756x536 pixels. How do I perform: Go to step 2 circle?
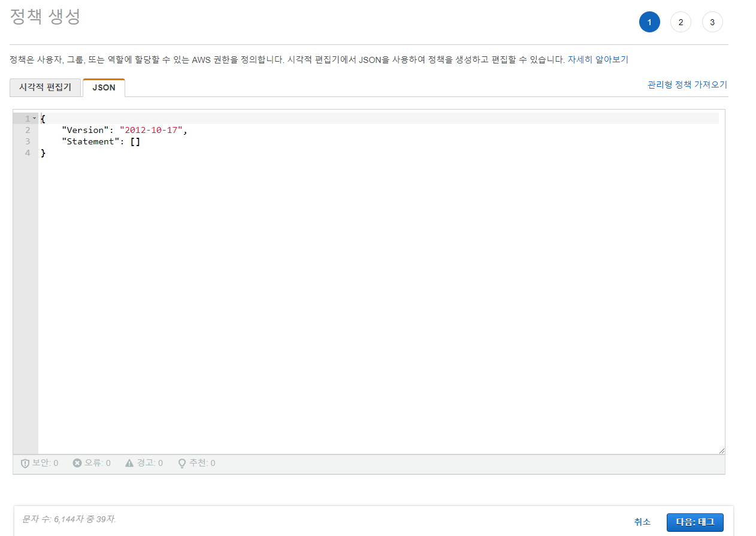point(681,22)
